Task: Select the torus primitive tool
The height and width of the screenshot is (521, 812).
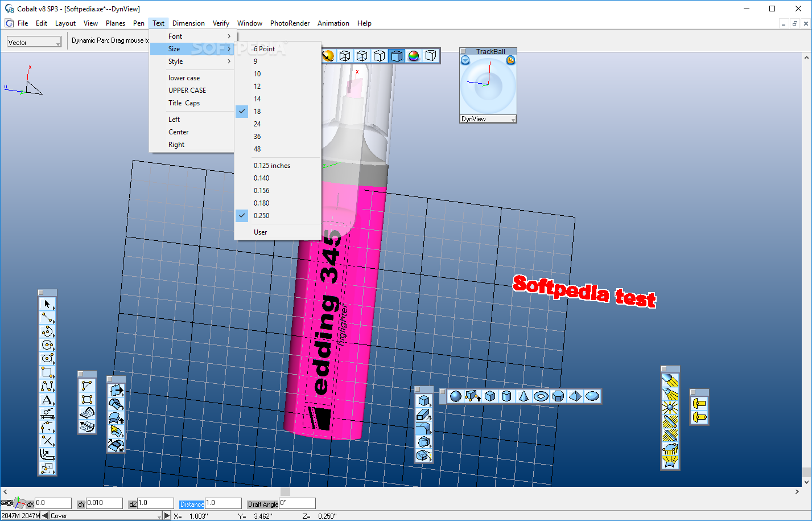Action: click(541, 396)
